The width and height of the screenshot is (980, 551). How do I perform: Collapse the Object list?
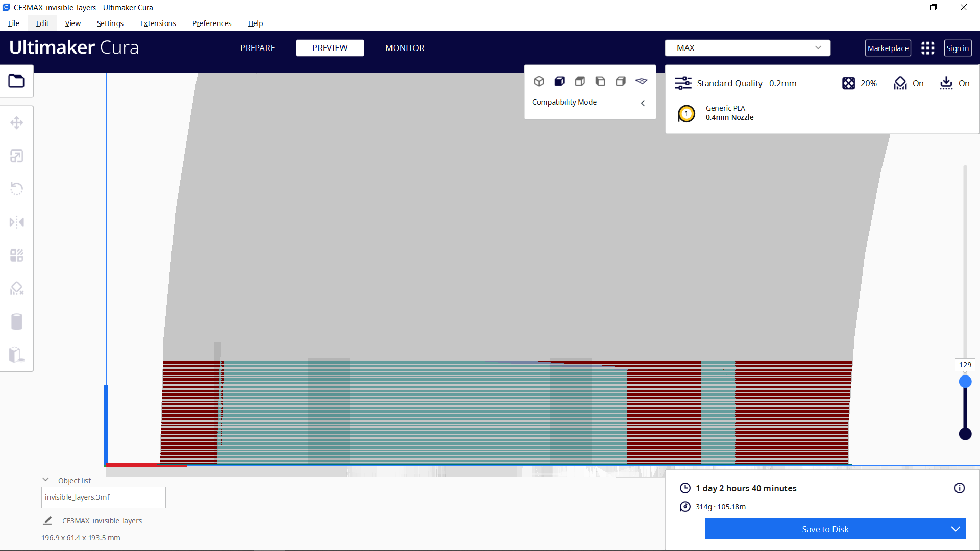point(45,480)
